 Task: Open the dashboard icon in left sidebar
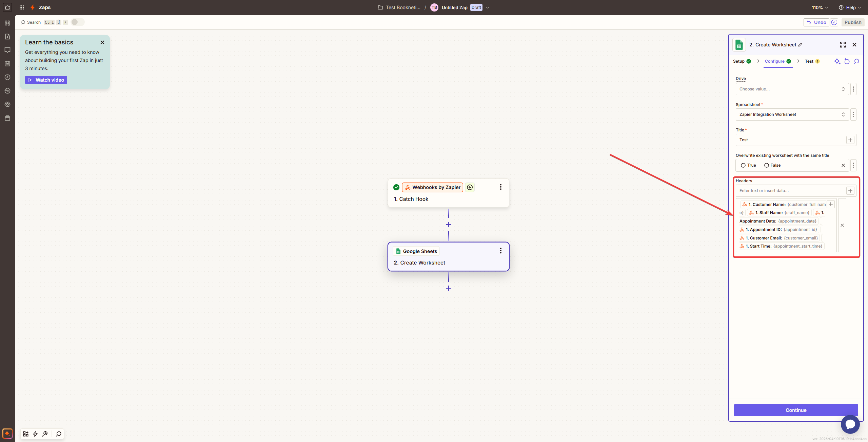coord(7,23)
